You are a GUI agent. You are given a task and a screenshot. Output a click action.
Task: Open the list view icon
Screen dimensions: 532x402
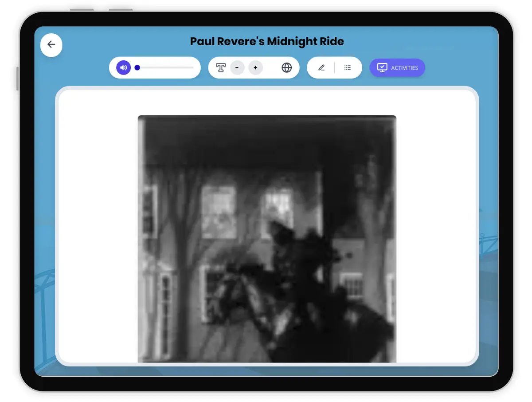(x=348, y=68)
